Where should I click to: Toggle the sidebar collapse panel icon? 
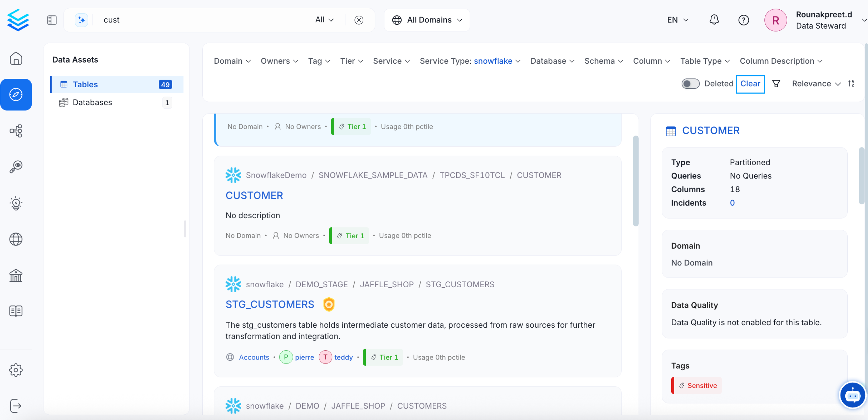coord(52,20)
